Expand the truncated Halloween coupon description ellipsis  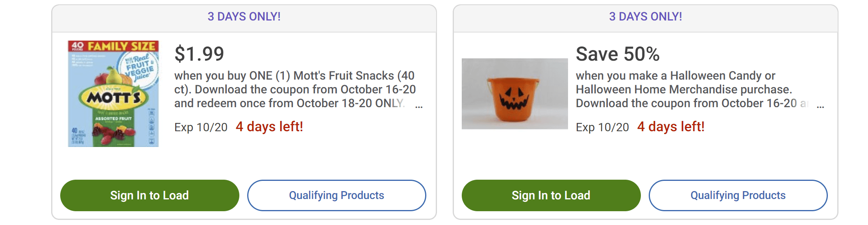click(x=820, y=106)
